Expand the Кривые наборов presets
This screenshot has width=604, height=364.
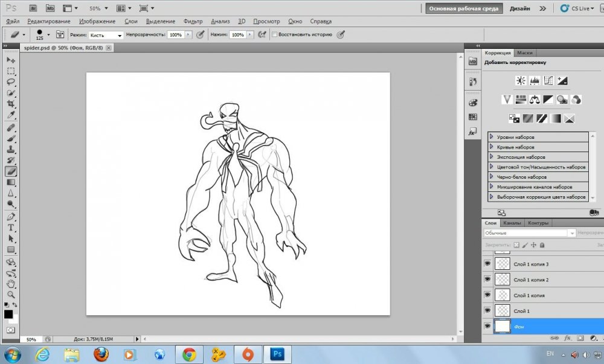[492, 147]
